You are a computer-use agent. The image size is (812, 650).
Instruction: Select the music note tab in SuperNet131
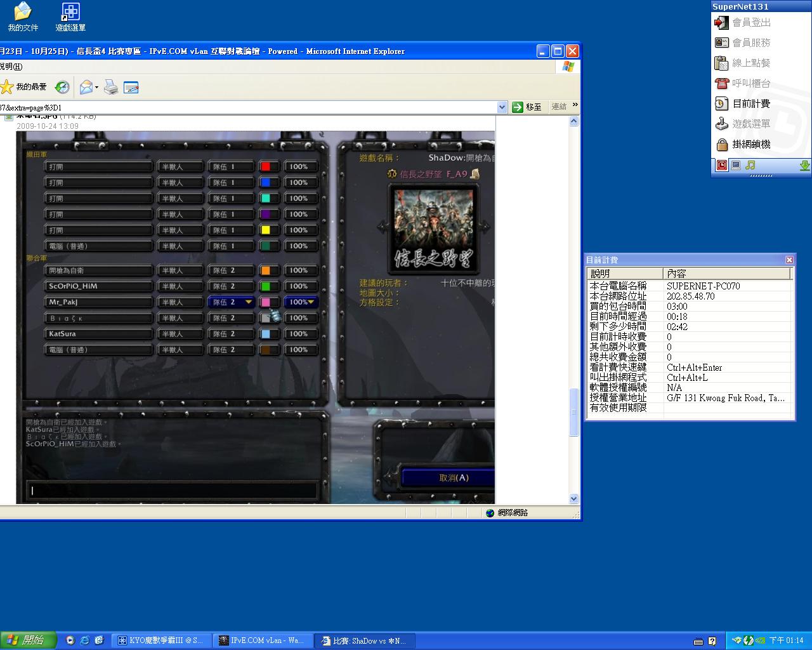point(750,165)
